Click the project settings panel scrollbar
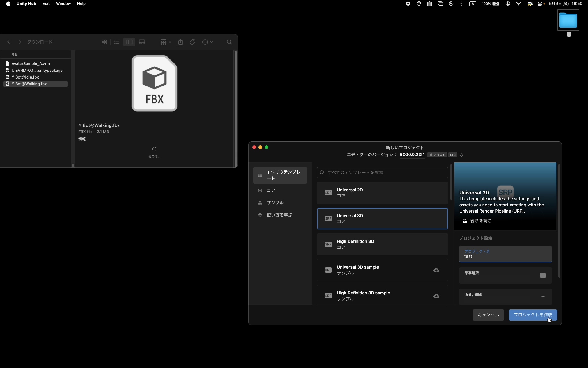Screen dimensions: 588x368 tap(559, 221)
